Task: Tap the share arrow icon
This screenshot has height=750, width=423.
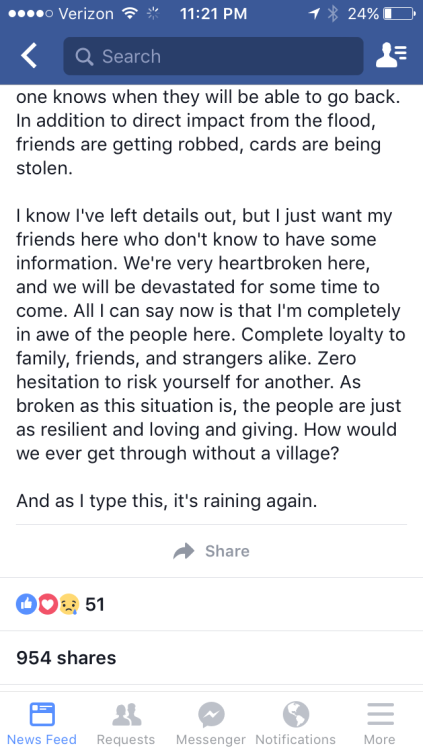Action: [184, 551]
